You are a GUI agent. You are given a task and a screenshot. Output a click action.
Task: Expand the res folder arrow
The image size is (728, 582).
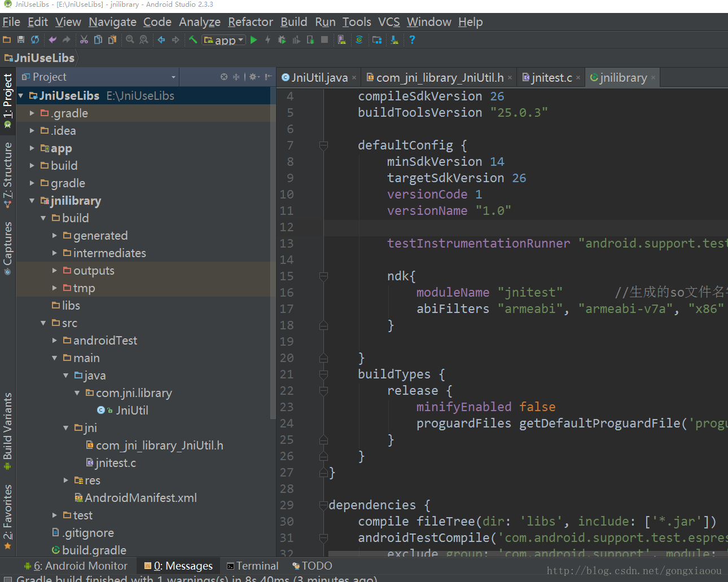point(66,480)
